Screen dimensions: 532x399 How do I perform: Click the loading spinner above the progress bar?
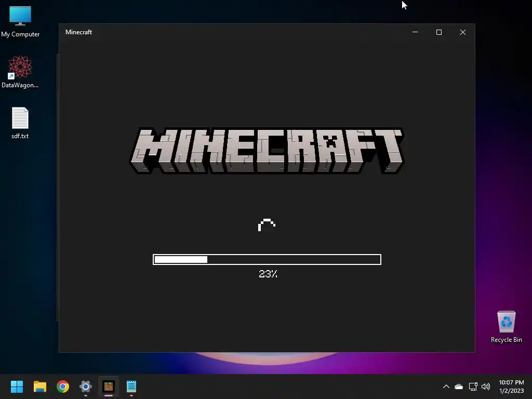click(x=267, y=225)
